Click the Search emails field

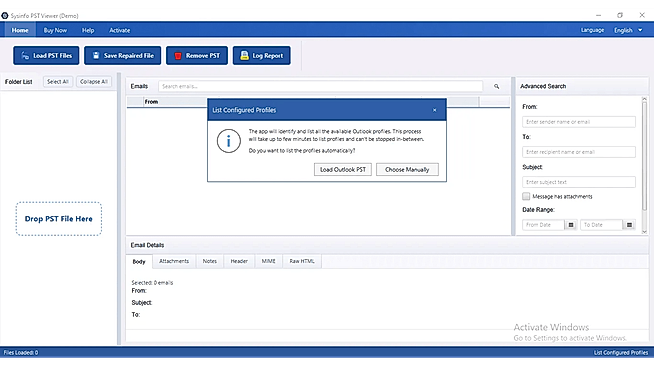[x=320, y=86]
